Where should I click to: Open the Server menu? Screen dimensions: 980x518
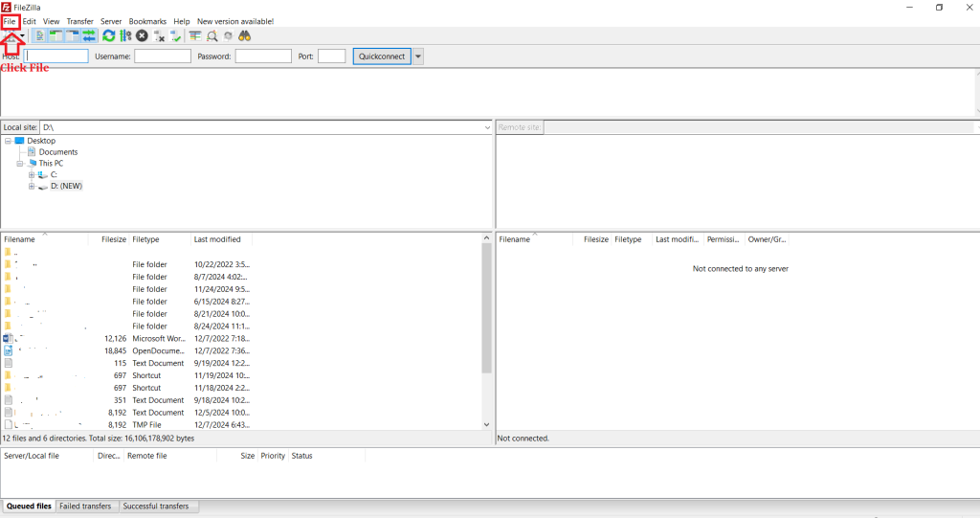tap(111, 21)
